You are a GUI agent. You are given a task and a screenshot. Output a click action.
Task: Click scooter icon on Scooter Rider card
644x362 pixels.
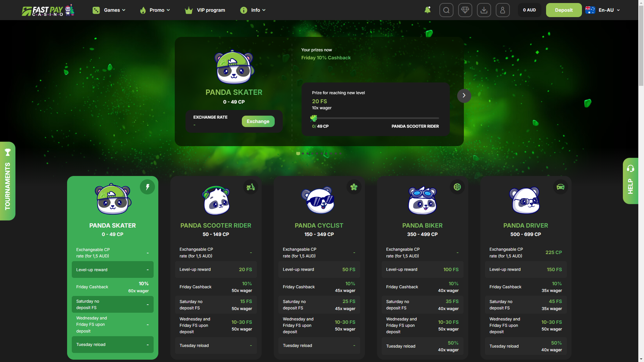[x=251, y=187]
